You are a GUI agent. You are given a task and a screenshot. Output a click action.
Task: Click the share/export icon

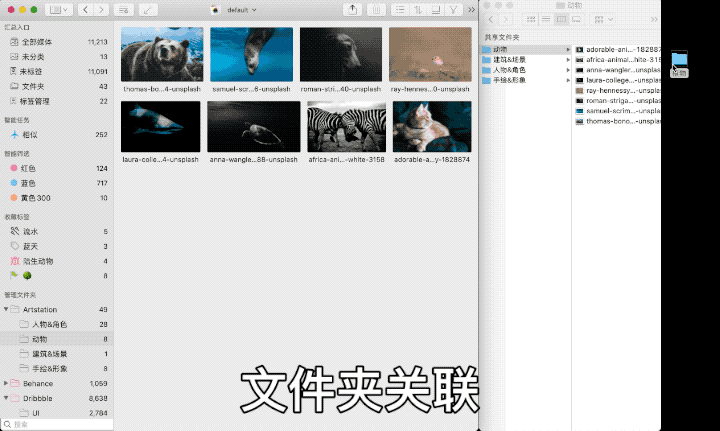[x=353, y=10]
